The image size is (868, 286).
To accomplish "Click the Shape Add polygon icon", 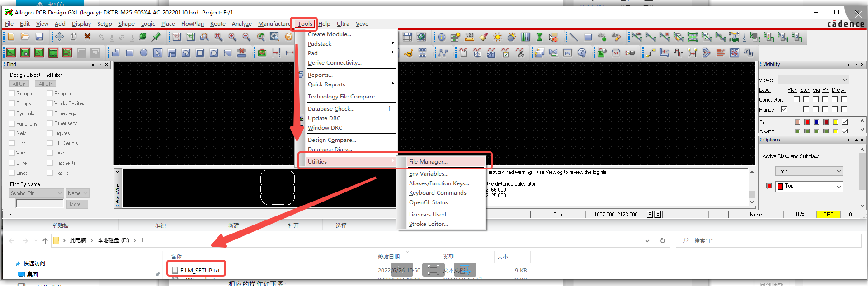I will coord(116,53).
